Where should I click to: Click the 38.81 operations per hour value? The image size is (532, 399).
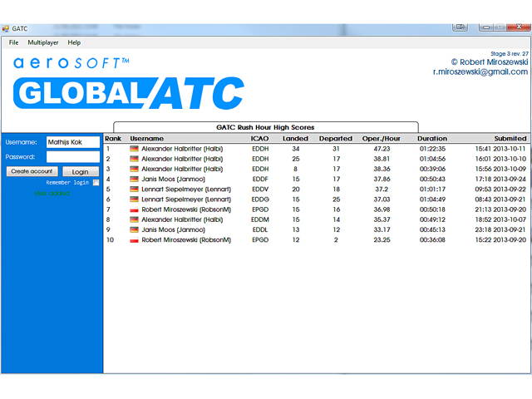pyautogui.click(x=382, y=159)
